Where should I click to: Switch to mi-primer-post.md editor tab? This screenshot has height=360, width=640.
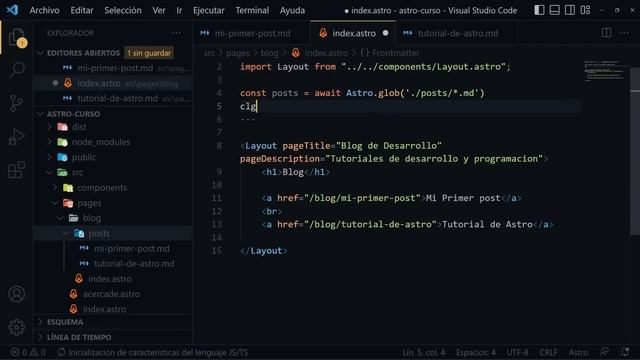pos(251,33)
